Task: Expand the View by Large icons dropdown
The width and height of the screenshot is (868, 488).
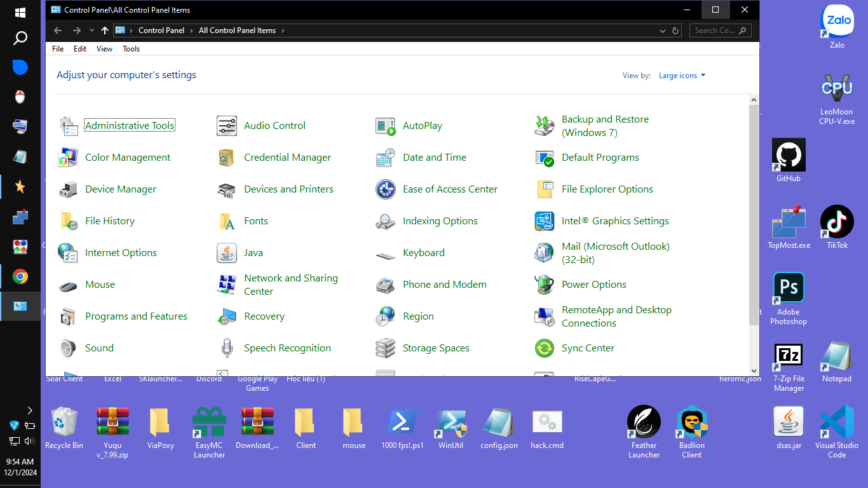Action: 682,76
